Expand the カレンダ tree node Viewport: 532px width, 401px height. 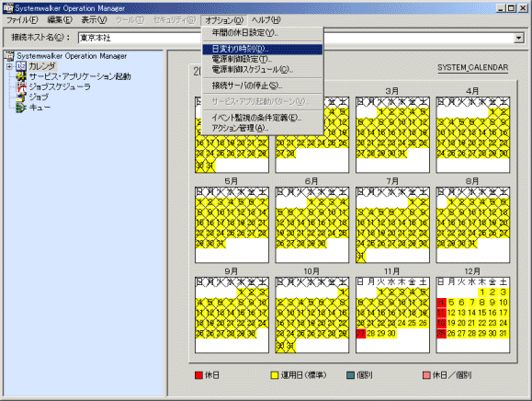pyautogui.click(x=9, y=66)
